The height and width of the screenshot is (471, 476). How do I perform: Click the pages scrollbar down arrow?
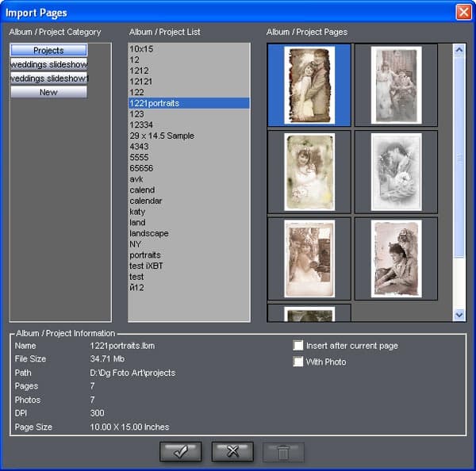[x=459, y=315]
